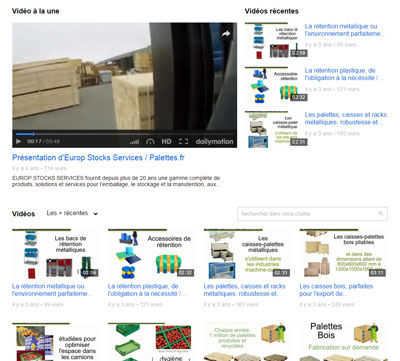The height and width of the screenshot is (361, 400).
Task: Open 'Les caisses-palettes bois pliables' thumbnail
Action: [x=343, y=254]
